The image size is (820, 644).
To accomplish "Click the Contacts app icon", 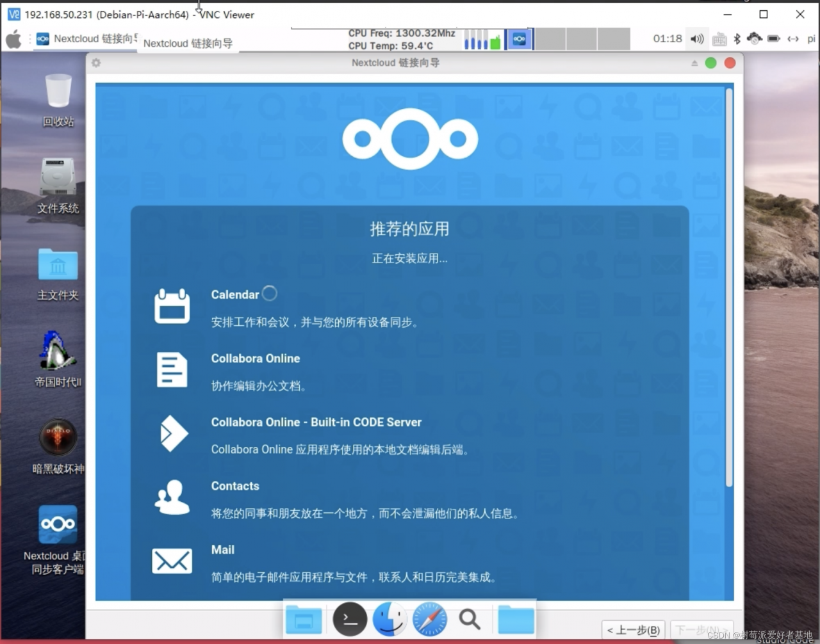I will (172, 497).
